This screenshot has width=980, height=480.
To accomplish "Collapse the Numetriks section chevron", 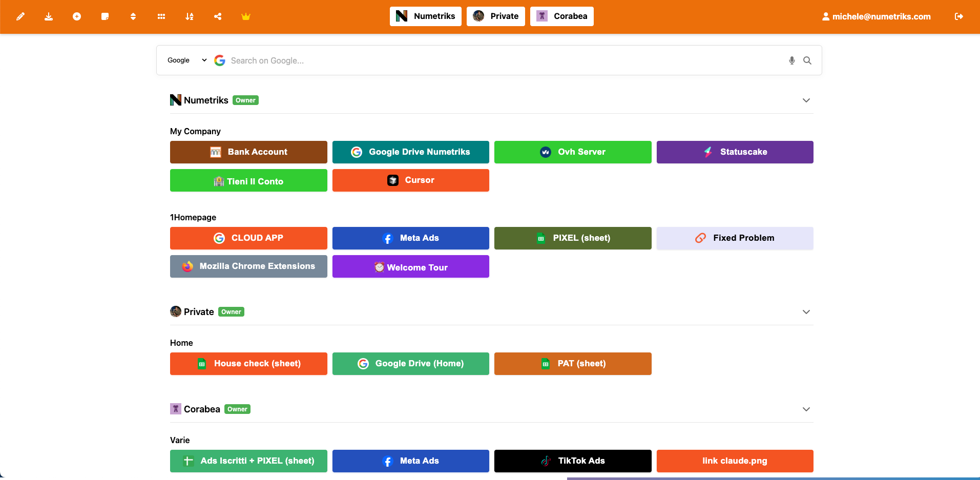I will (x=806, y=100).
